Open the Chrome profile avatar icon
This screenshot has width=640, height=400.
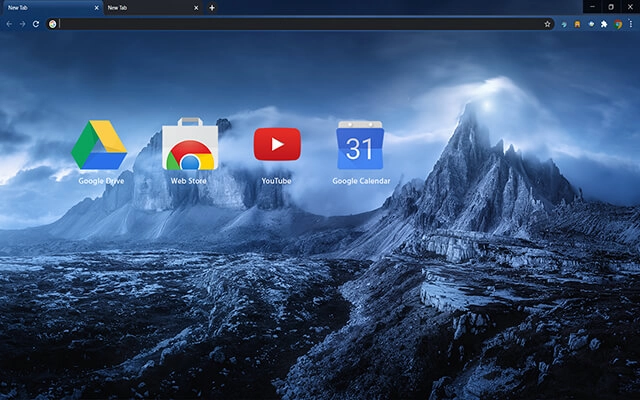618,24
